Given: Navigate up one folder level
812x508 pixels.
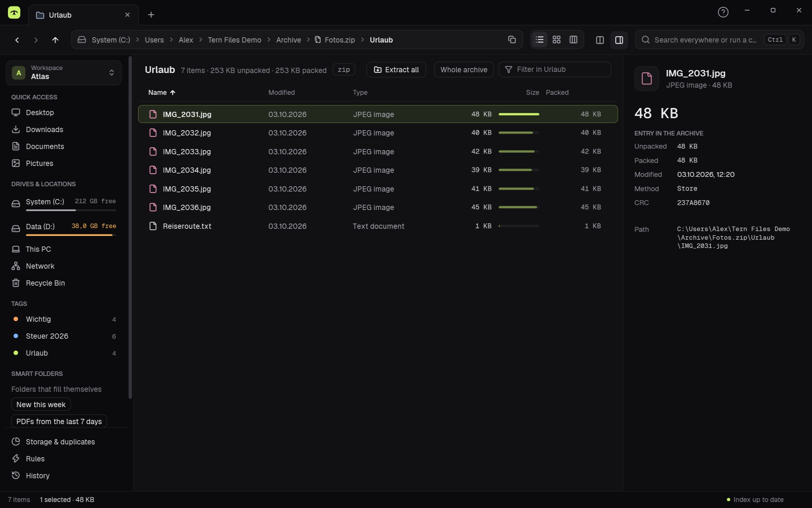Looking at the screenshot, I should [55, 40].
